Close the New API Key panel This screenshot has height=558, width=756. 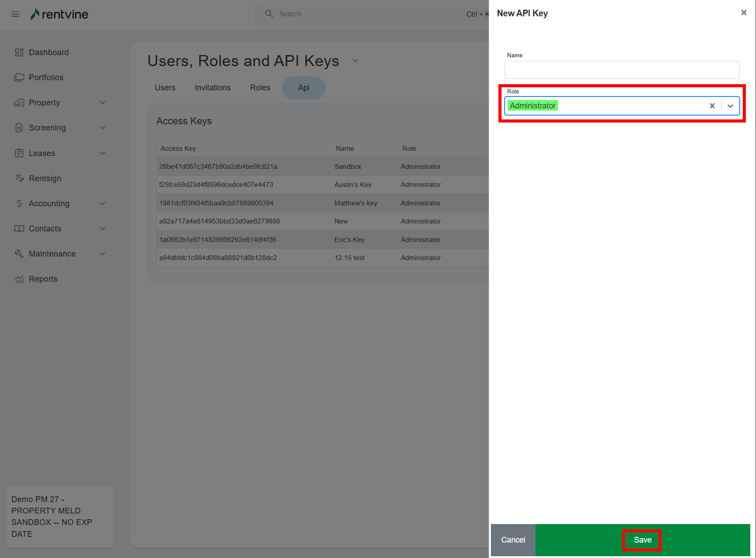pyautogui.click(x=744, y=13)
